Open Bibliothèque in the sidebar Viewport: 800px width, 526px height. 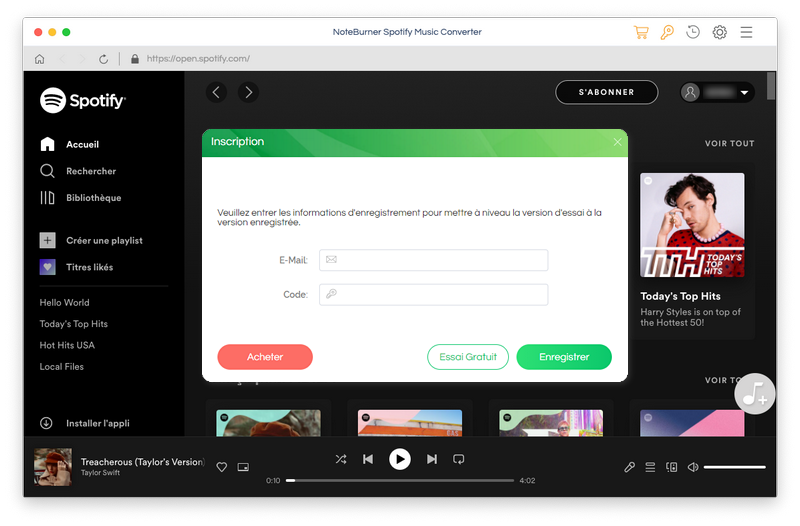81,197
